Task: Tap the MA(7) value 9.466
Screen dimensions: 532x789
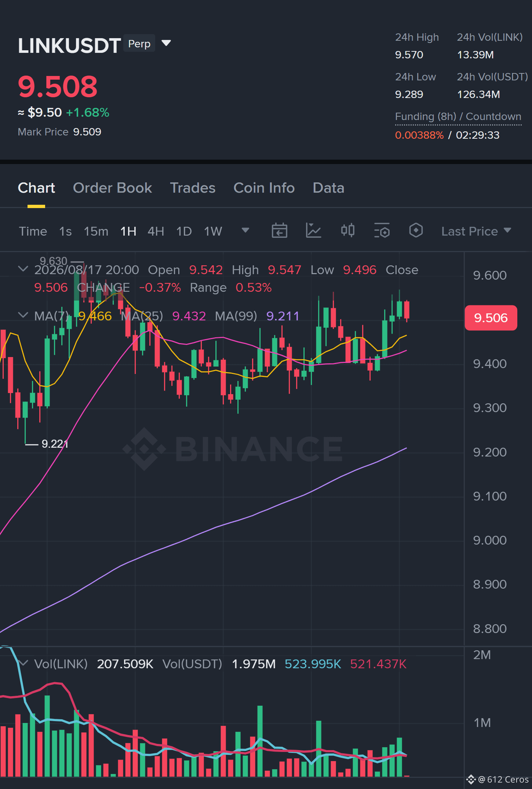Action: (95, 316)
